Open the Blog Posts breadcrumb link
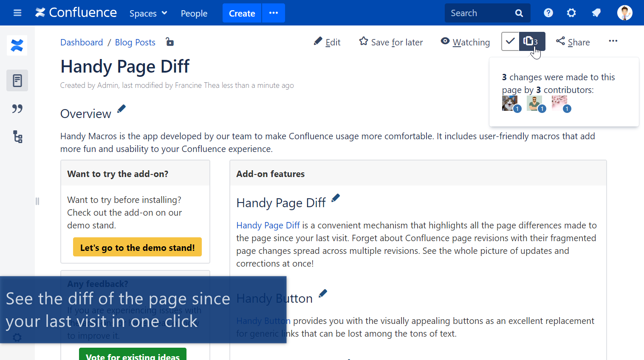The height and width of the screenshot is (360, 644). point(135,42)
